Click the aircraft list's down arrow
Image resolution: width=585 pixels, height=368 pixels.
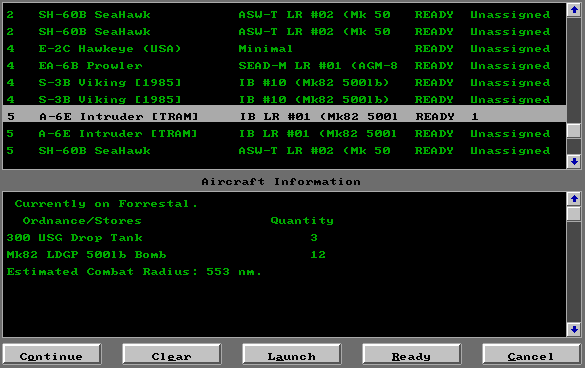(574, 161)
